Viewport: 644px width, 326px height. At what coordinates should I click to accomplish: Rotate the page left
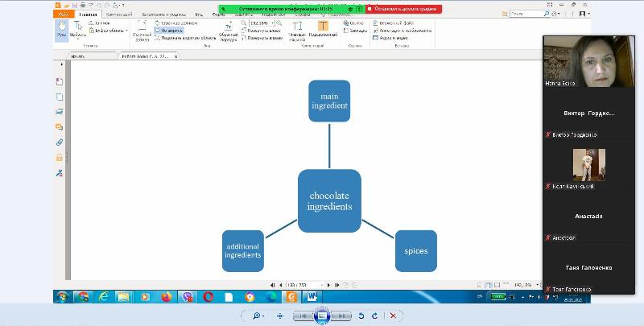pyautogui.click(x=261, y=31)
